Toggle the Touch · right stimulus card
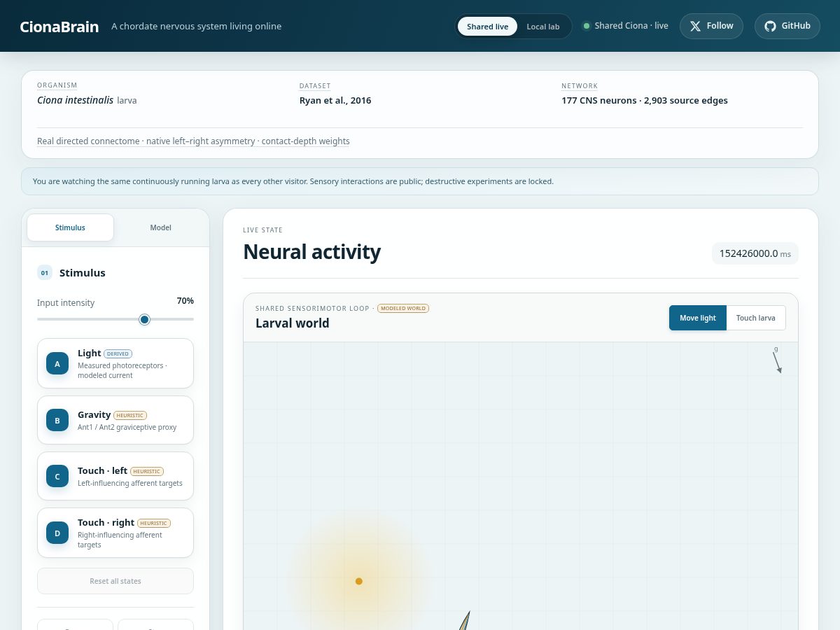This screenshot has height=630, width=840. (x=115, y=533)
